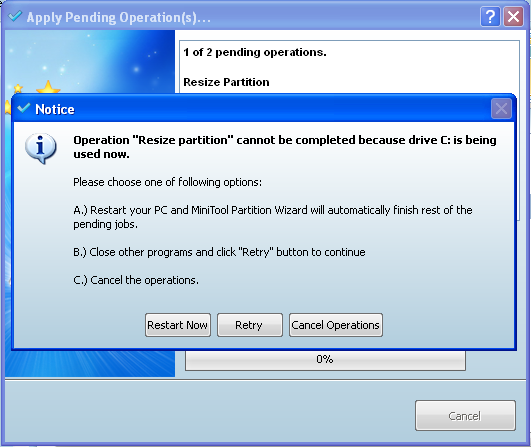The width and height of the screenshot is (531, 447).
Task: Click option B text about closing other programs
Action: click(219, 252)
